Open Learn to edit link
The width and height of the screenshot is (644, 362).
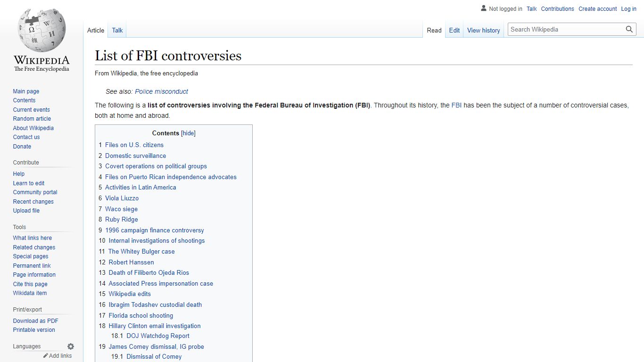pyautogui.click(x=29, y=183)
